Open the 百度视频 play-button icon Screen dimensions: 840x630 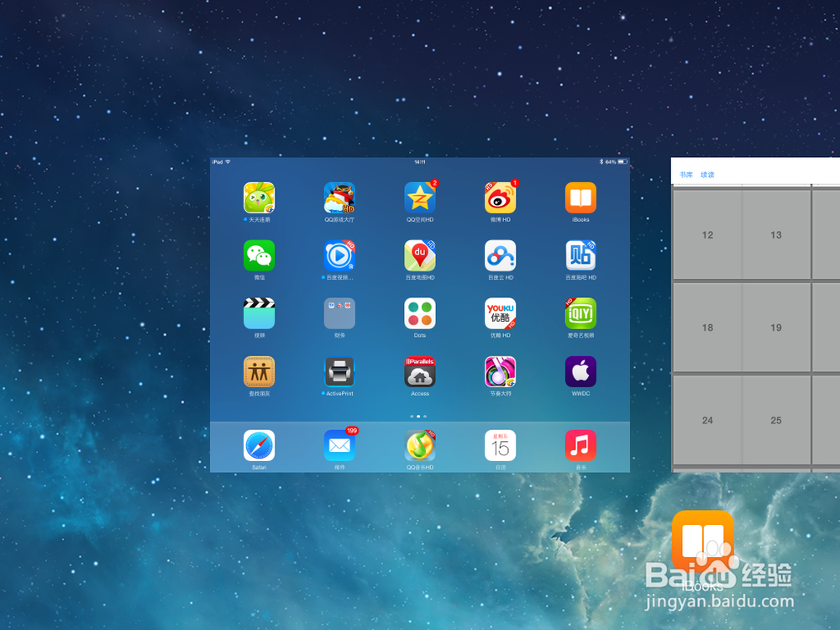[339, 255]
